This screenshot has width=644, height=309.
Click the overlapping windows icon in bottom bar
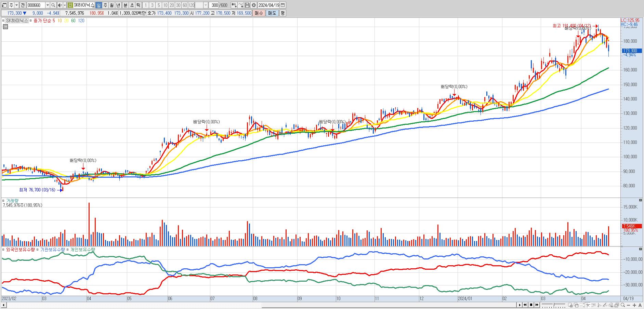[576, 305]
